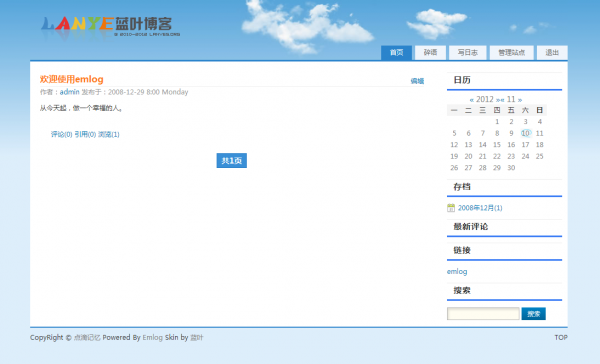Viewport: 600px width, 364px height.
Task: Go to previous month arrow before 11
Action: (502, 100)
